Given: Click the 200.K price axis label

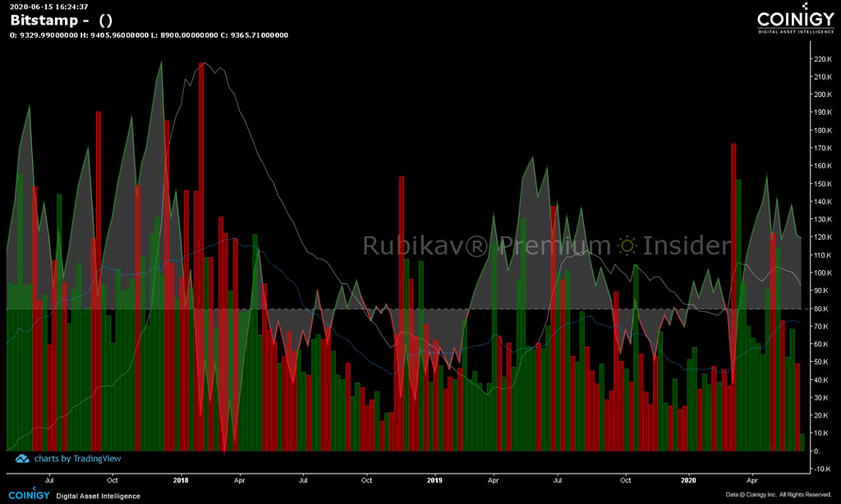Looking at the screenshot, I should point(823,94).
